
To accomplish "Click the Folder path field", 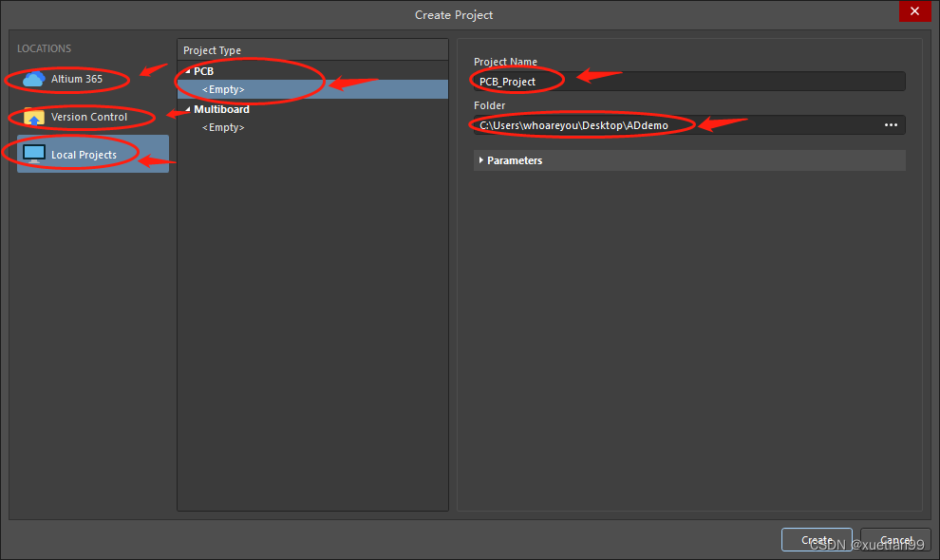I will click(674, 125).
